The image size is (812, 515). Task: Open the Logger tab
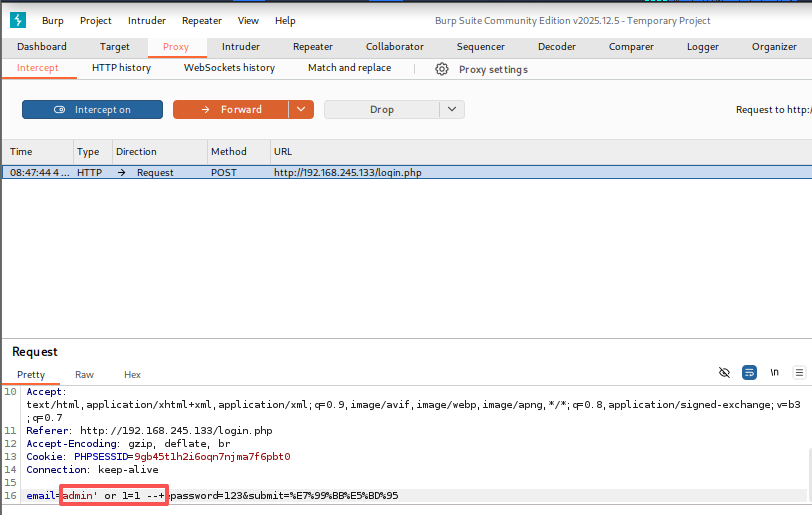point(703,47)
